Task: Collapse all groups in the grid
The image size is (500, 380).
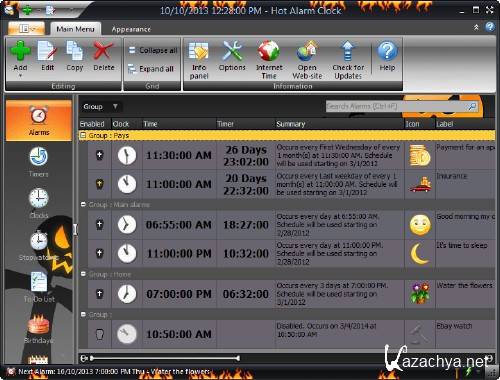Action: coord(153,50)
